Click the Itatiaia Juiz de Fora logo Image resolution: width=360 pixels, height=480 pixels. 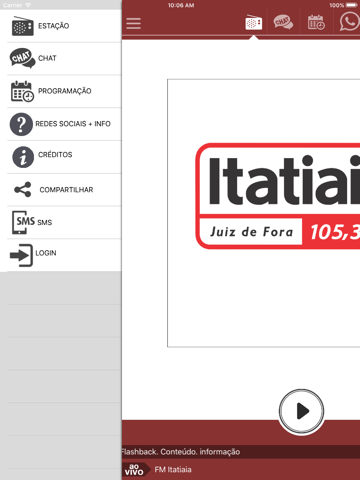click(x=278, y=196)
